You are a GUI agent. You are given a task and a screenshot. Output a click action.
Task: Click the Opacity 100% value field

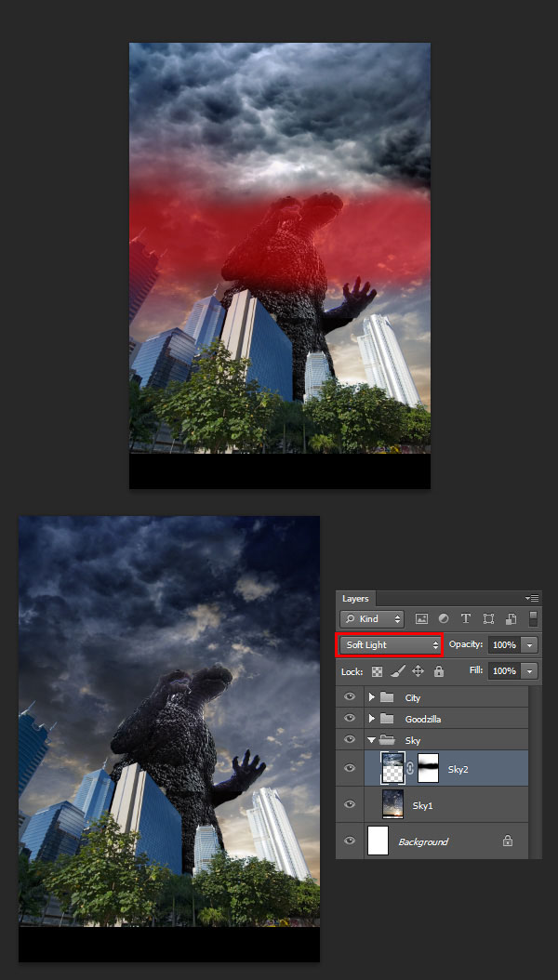point(505,644)
